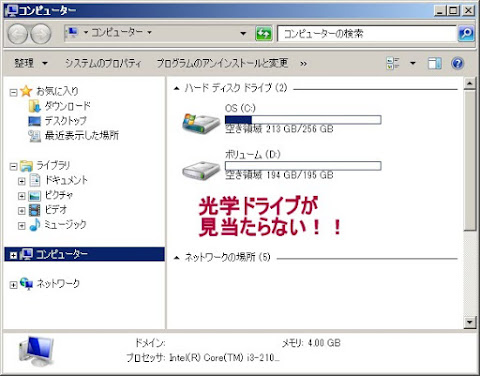The image size is (480, 376).
Task: Expand the ビデオ tree node
Action: (x=22, y=211)
